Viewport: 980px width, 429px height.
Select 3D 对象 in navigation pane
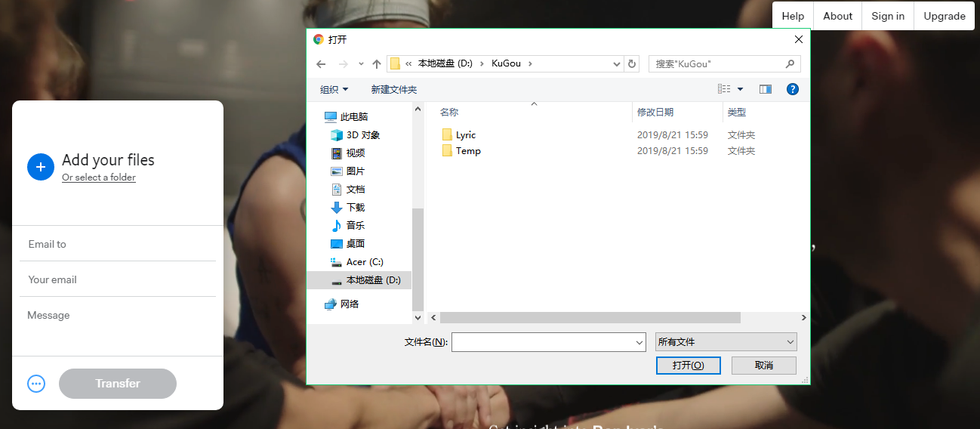click(362, 135)
